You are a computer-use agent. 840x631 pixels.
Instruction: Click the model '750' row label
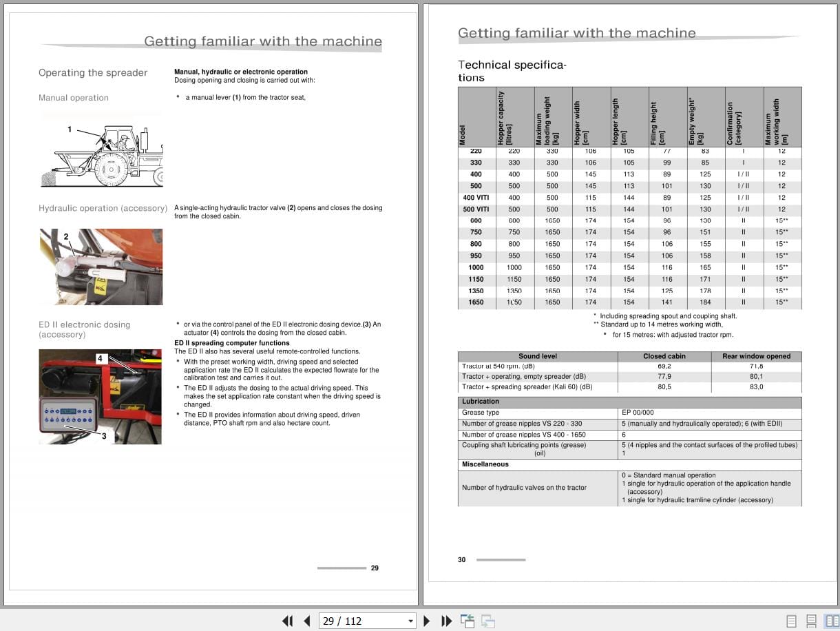click(476, 232)
